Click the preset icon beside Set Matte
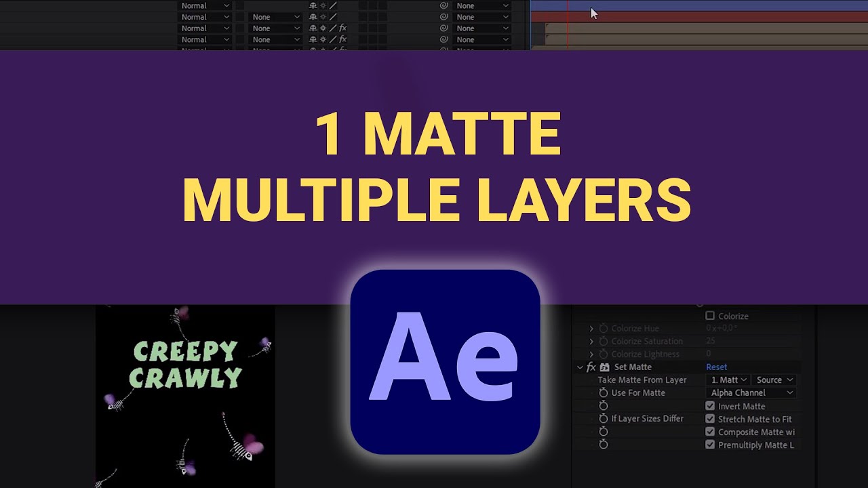Viewport: 868px width, 488px height. pos(604,367)
